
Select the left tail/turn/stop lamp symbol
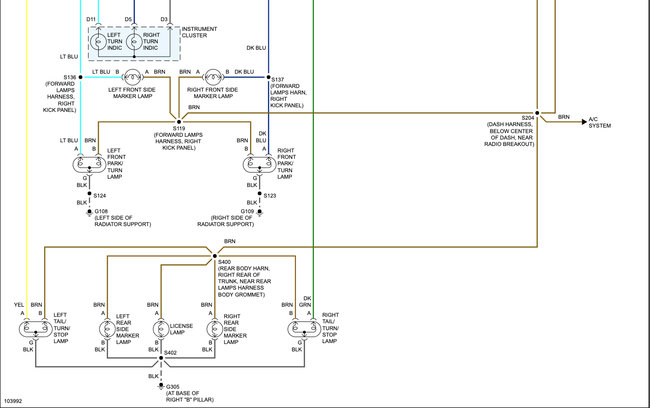[x=36, y=329]
